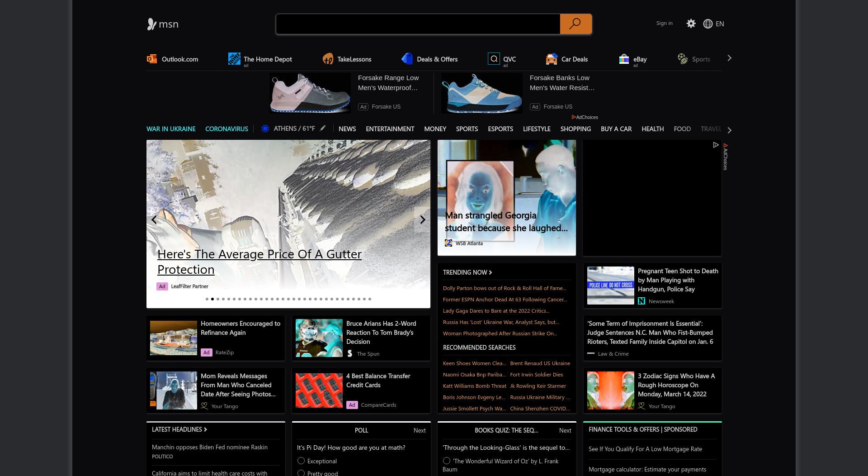Click WSB Atlanta source logo
The image size is (868, 476).
click(448, 243)
